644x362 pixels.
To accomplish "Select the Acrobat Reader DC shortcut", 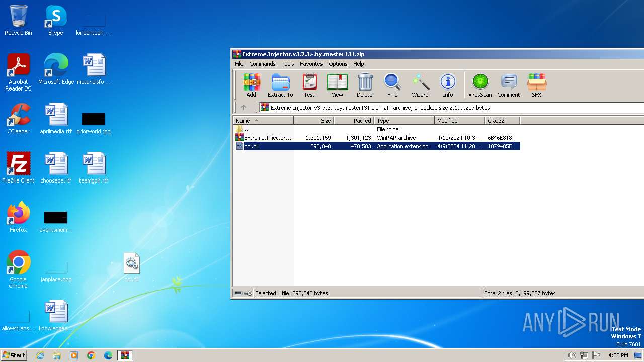I will pyautogui.click(x=18, y=72).
